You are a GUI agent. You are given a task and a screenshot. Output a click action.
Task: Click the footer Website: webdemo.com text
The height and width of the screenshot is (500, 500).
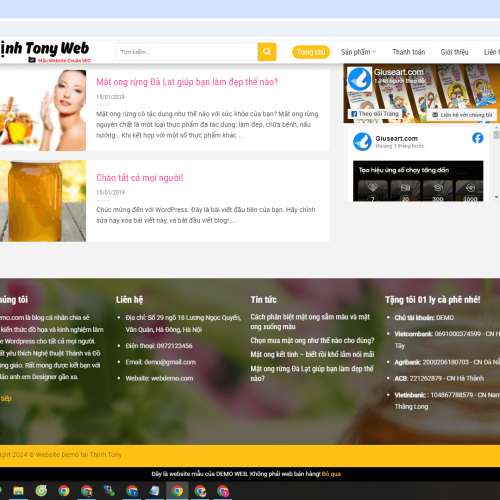[159, 378]
